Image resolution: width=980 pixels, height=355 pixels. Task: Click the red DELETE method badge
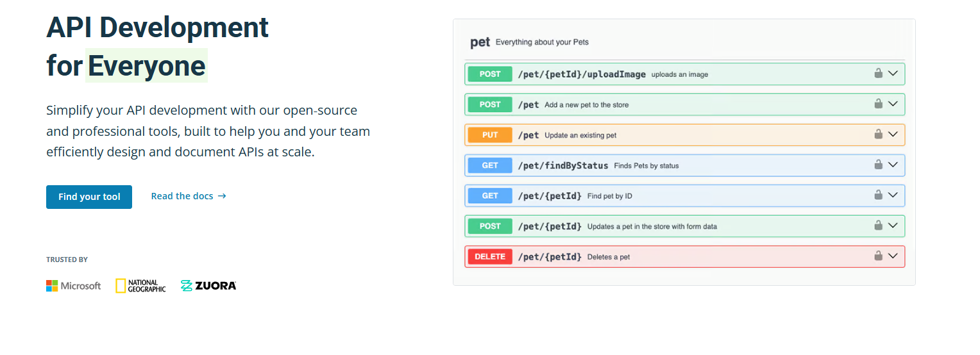pos(490,256)
